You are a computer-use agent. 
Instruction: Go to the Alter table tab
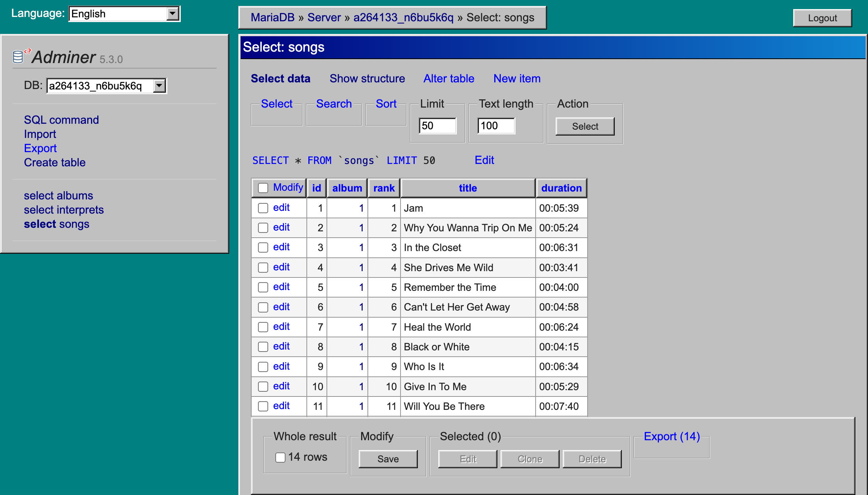click(449, 78)
